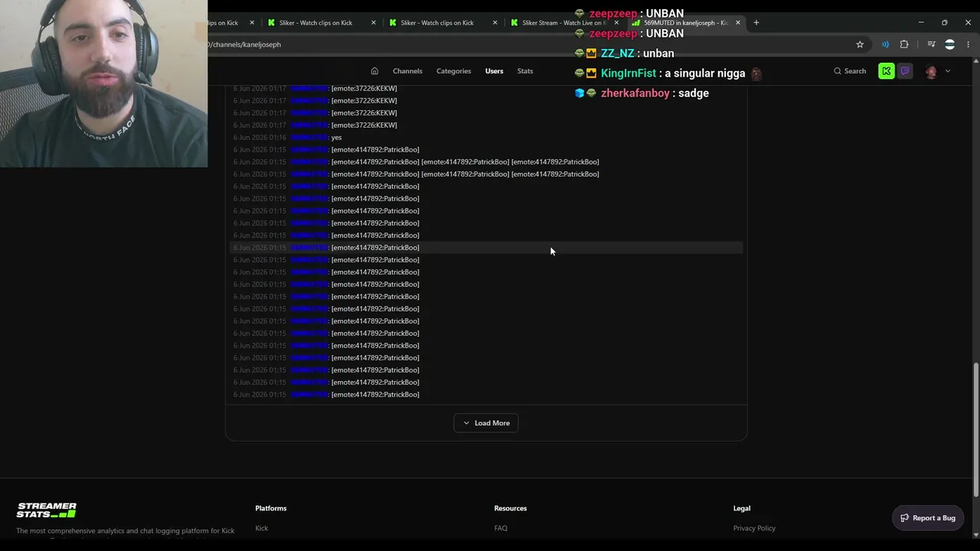This screenshot has width=980, height=551.
Task: Open the browser extensions puzzle icon
Action: click(904, 44)
